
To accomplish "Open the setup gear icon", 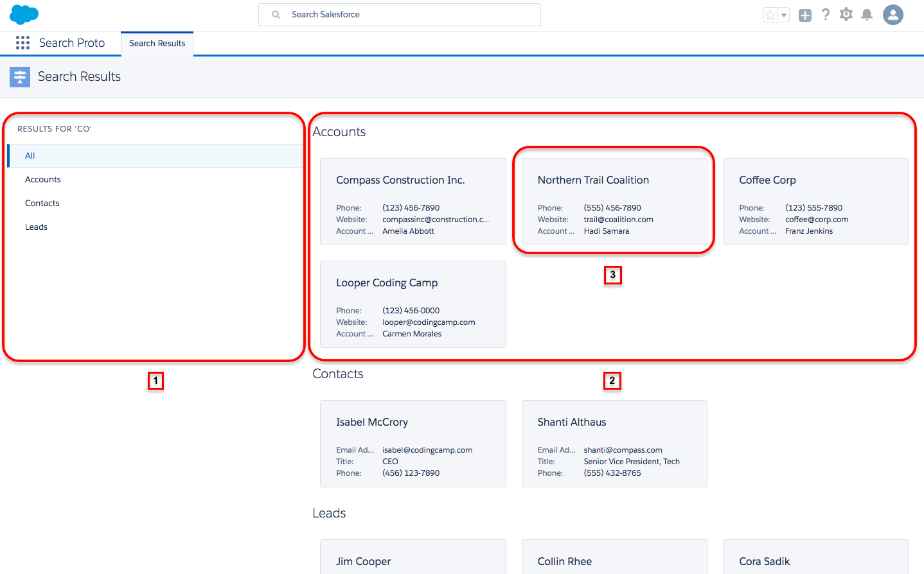I will tap(846, 14).
